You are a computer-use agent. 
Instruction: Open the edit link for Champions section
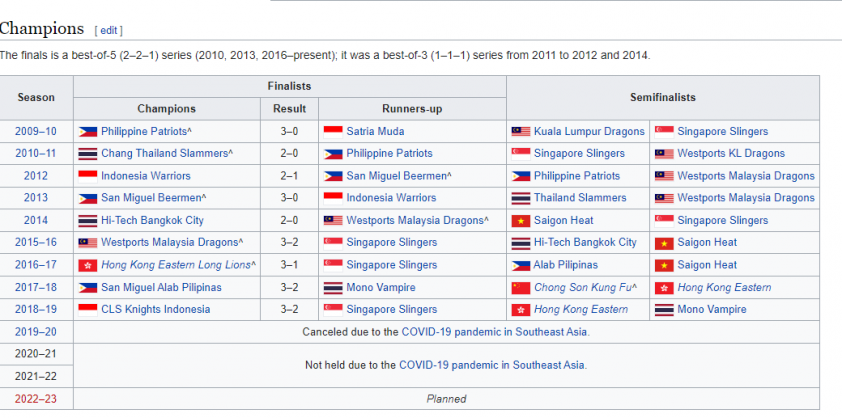[108, 31]
